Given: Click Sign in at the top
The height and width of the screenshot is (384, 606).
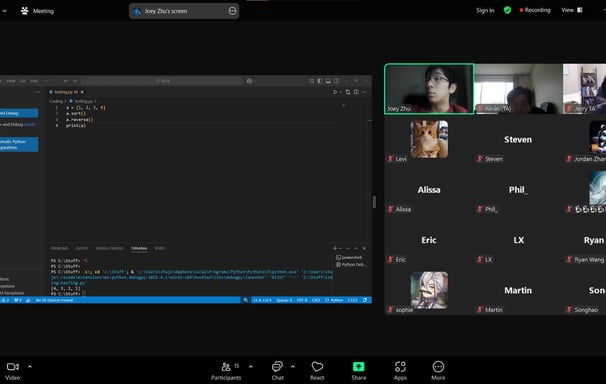Looking at the screenshot, I should click(x=485, y=10).
